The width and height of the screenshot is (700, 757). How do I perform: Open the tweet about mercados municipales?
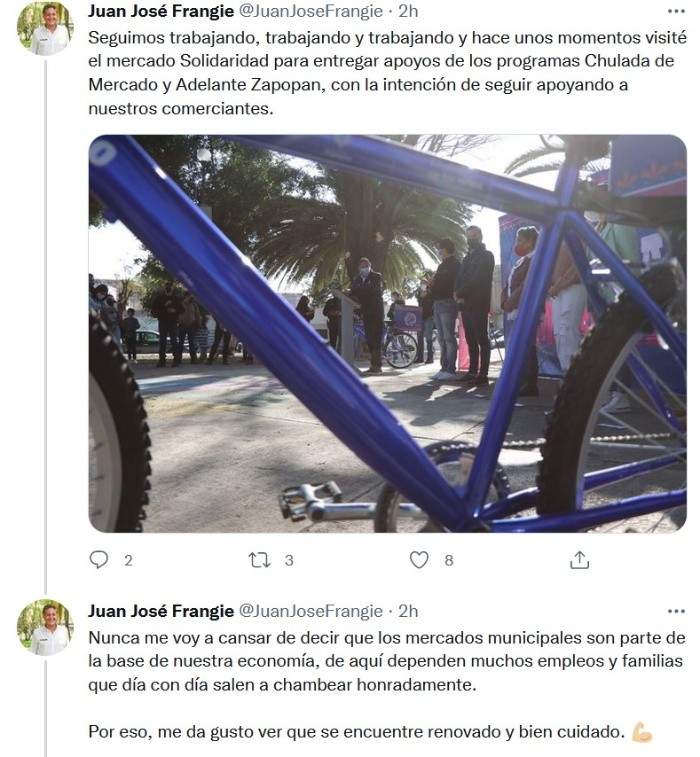click(x=387, y=685)
